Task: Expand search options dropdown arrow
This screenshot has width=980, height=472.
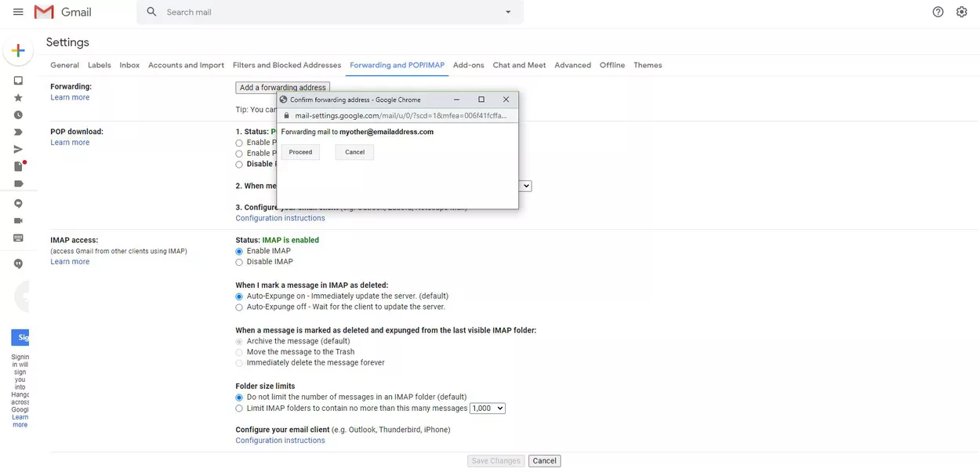Action: (508, 12)
